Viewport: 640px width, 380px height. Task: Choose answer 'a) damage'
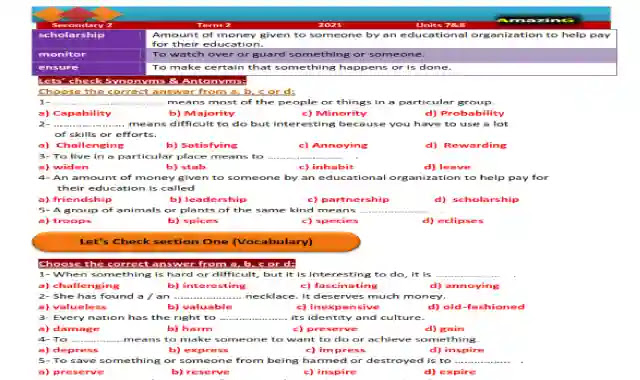point(69,329)
